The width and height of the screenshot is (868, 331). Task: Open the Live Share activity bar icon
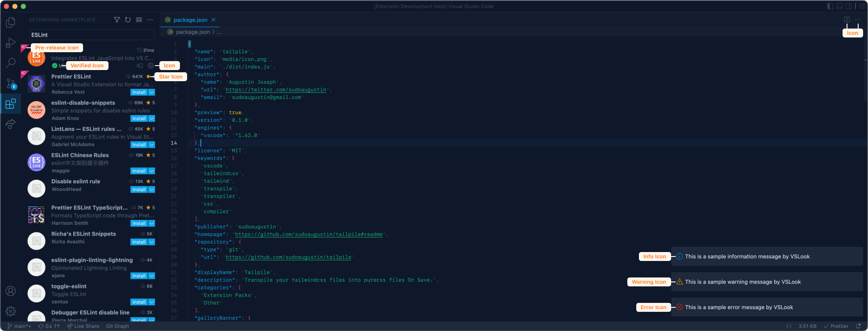pos(11,124)
